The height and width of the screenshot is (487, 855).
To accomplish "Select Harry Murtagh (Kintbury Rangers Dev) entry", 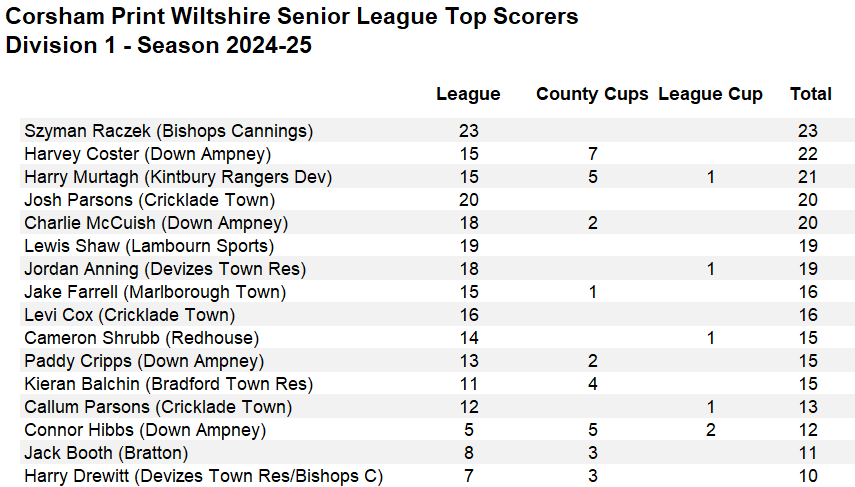I will coord(178,177).
